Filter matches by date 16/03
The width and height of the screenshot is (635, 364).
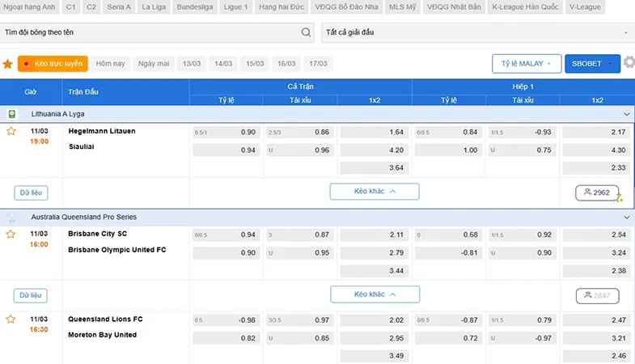286,64
